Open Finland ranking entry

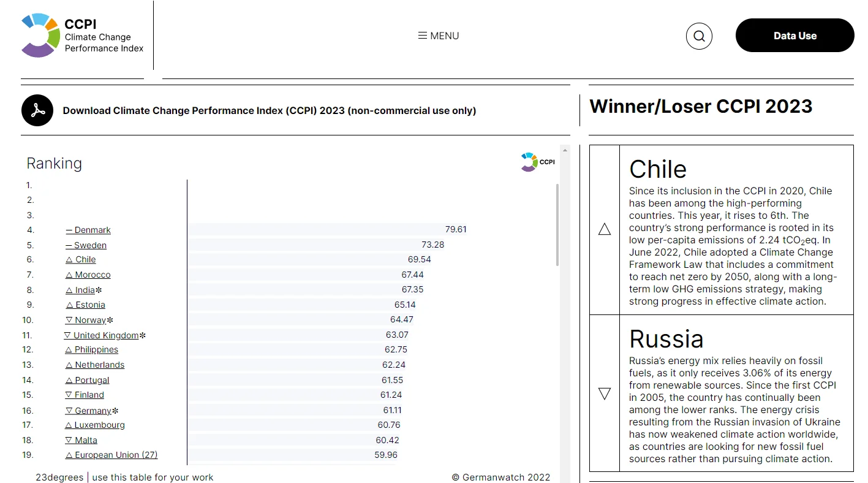pos(85,395)
